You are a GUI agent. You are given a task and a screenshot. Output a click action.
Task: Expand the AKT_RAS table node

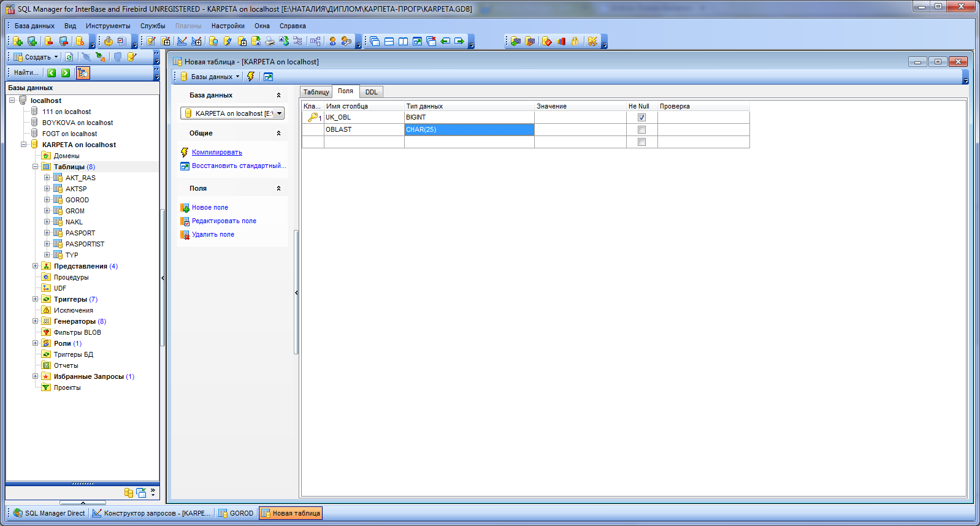coord(47,178)
